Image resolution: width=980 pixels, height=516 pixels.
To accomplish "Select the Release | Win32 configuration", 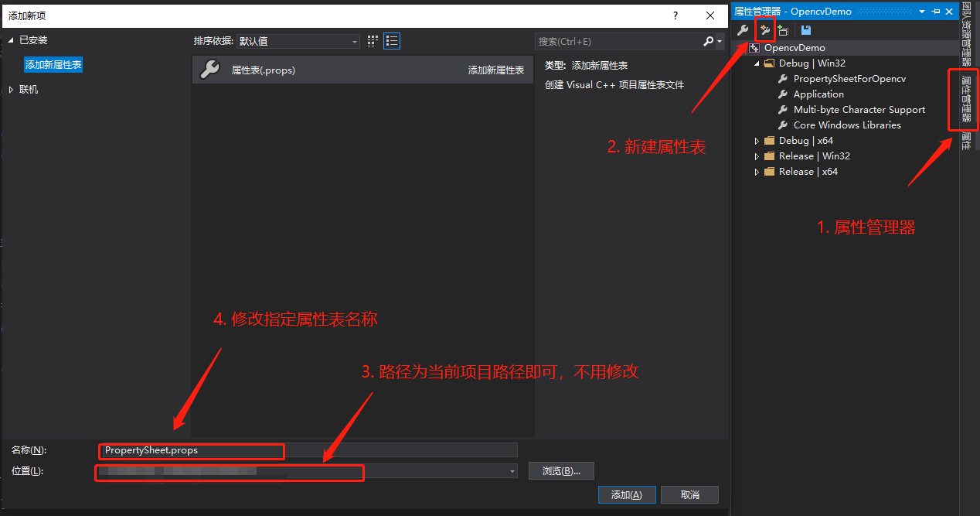I will point(815,156).
